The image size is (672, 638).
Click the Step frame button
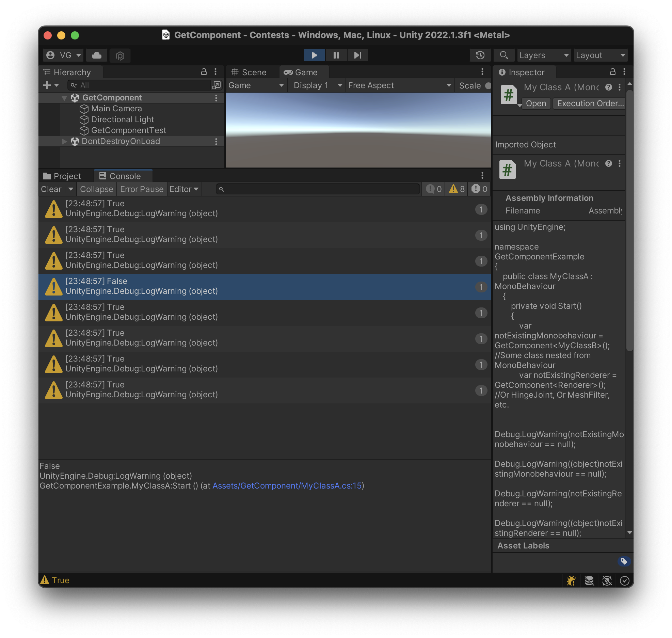click(357, 55)
